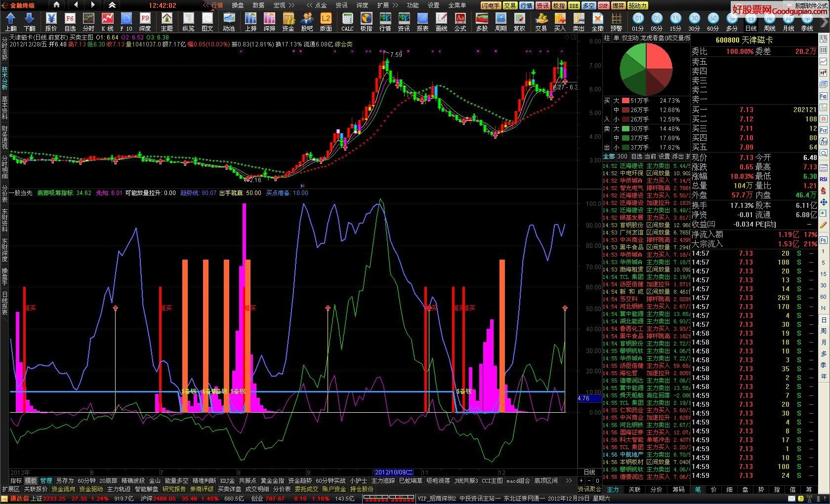The image size is (830, 504).
Task: Click the buy/sell volume pie chart
Action: click(646, 69)
